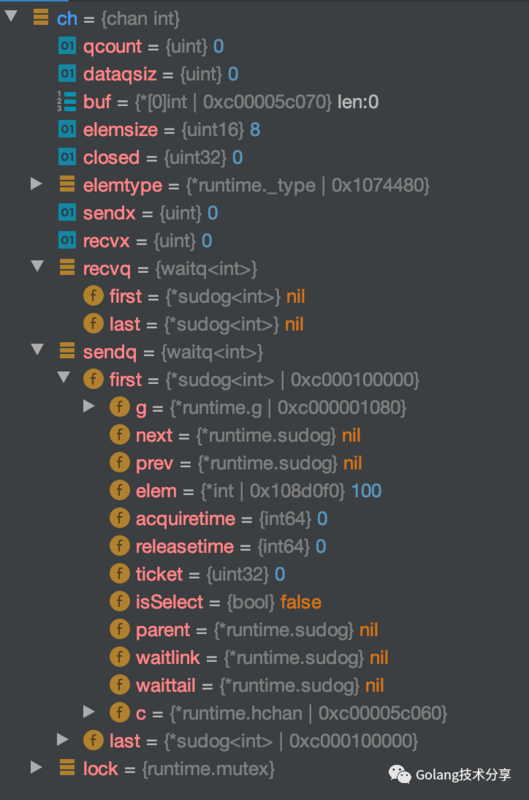The width and height of the screenshot is (529, 800).
Task: Click the buf array icon
Action: pos(67,102)
